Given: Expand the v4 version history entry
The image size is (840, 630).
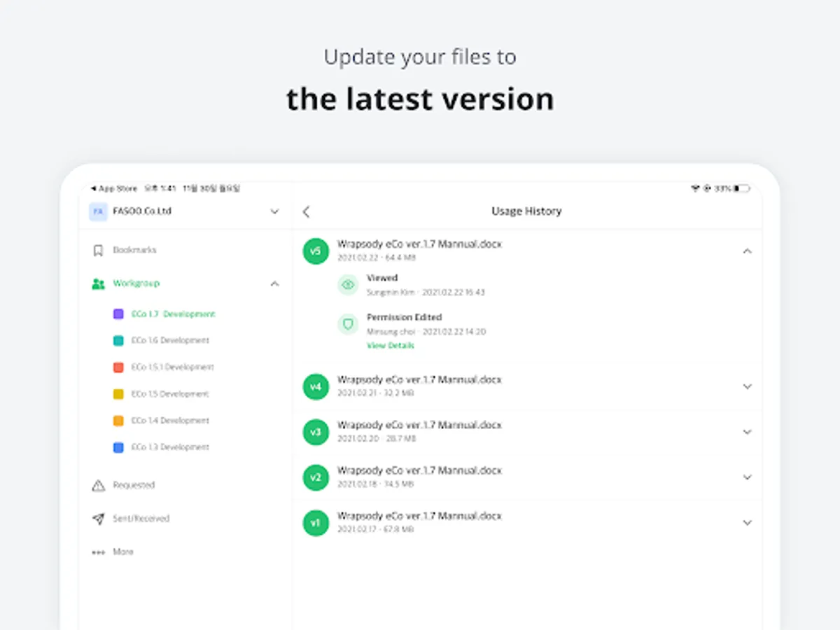Looking at the screenshot, I should point(748,386).
